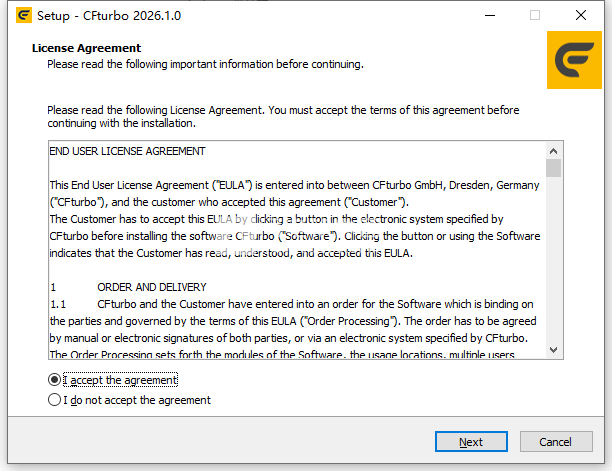This screenshot has width=612, height=471.
Task: Close the CFturbo Setup window
Action: 581,16
